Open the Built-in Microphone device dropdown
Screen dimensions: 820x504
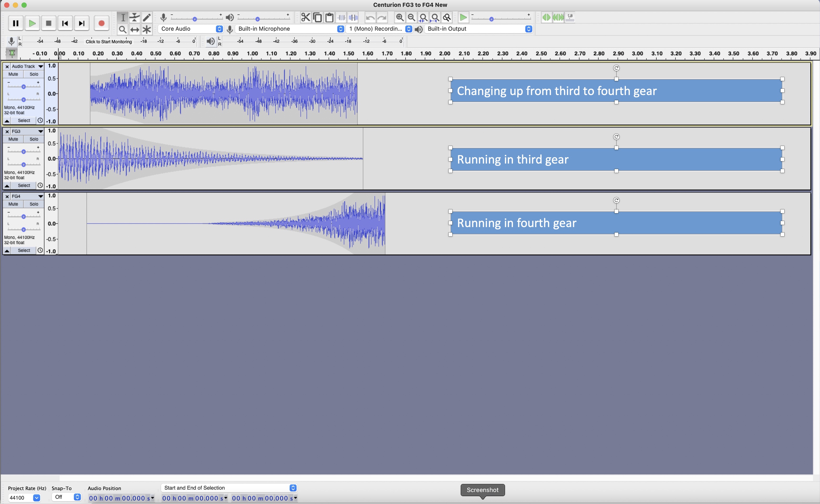[290, 29]
